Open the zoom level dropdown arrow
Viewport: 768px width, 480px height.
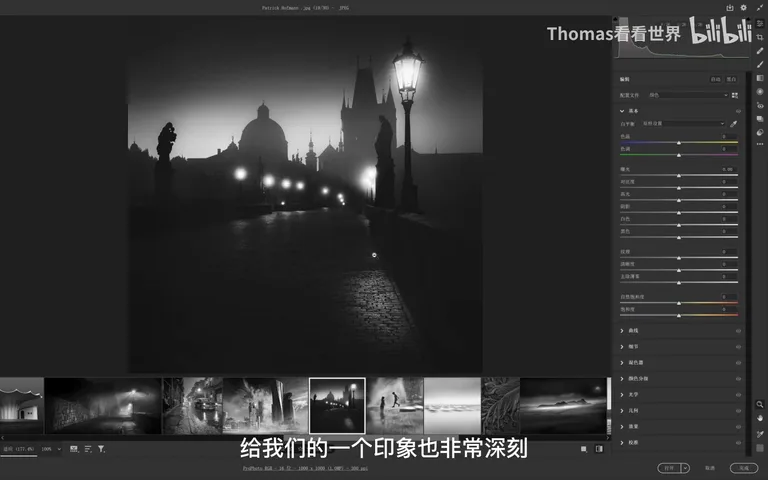pos(59,449)
